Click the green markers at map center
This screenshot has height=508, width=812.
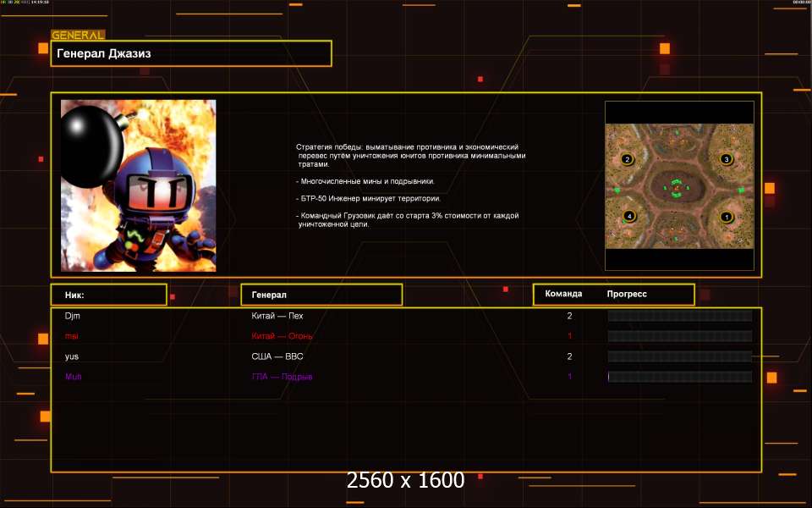pyautogui.click(x=676, y=188)
